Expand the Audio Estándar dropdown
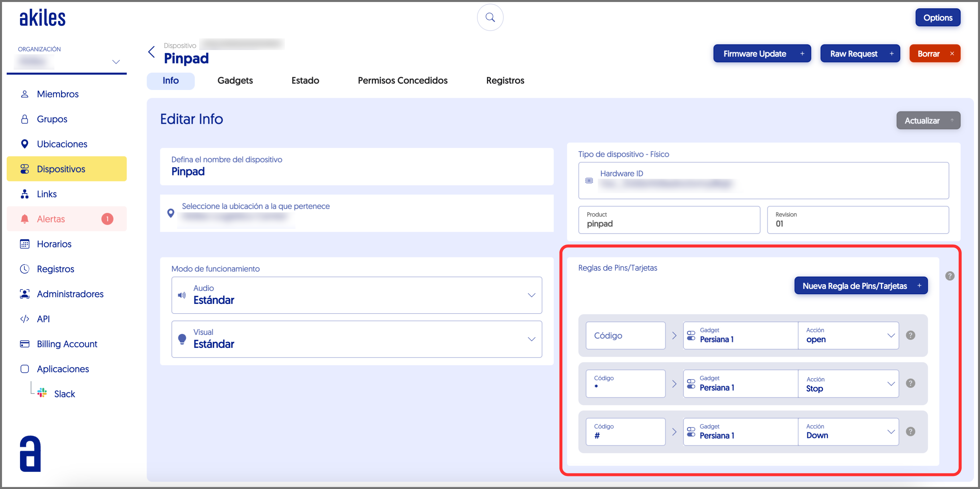The image size is (980, 489). tap(531, 295)
